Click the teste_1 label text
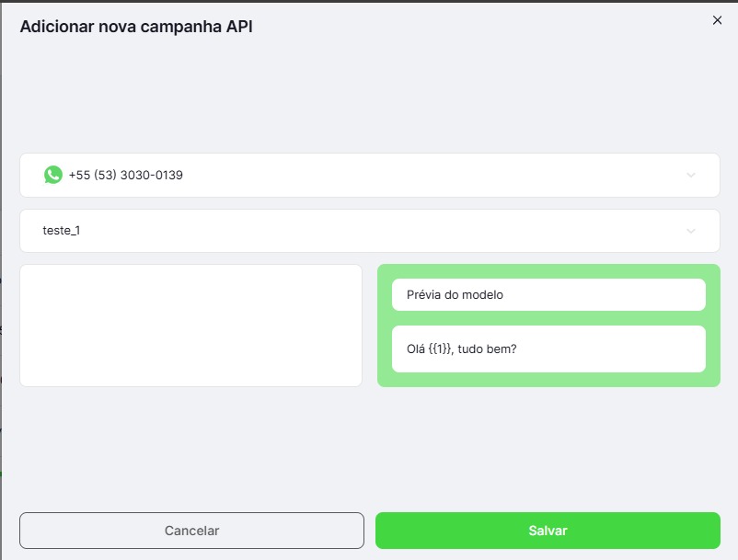 (x=62, y=231)
